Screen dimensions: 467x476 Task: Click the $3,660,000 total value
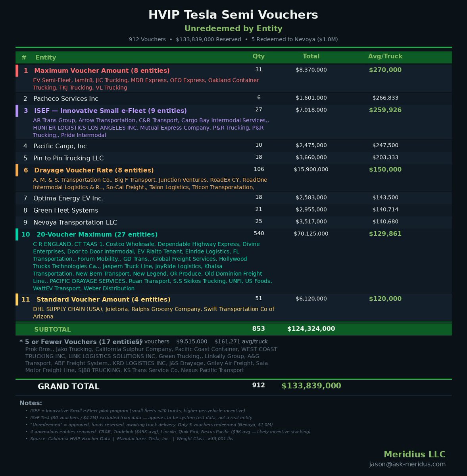click(311, 157)
